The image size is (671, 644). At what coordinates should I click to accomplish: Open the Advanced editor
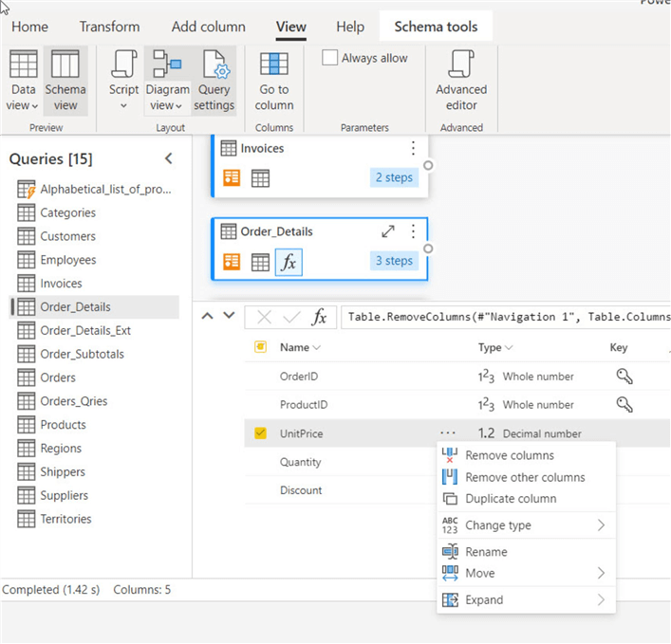coord(461,80)
